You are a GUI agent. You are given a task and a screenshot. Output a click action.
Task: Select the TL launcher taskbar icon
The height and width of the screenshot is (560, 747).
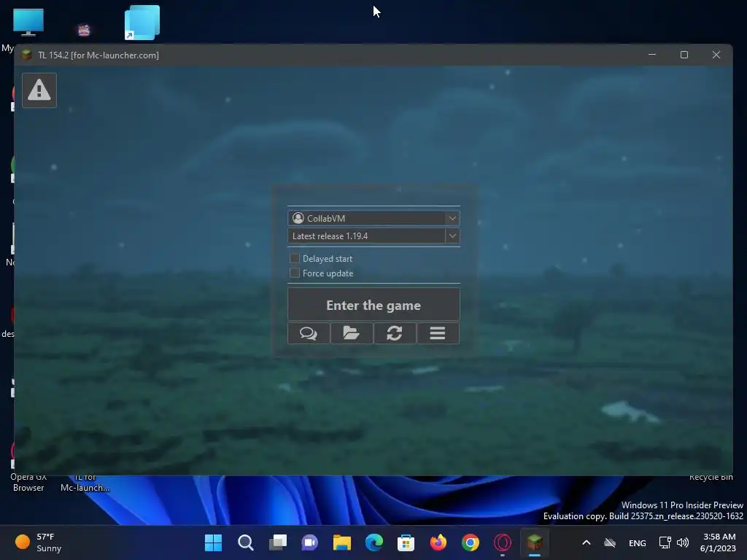535,542
